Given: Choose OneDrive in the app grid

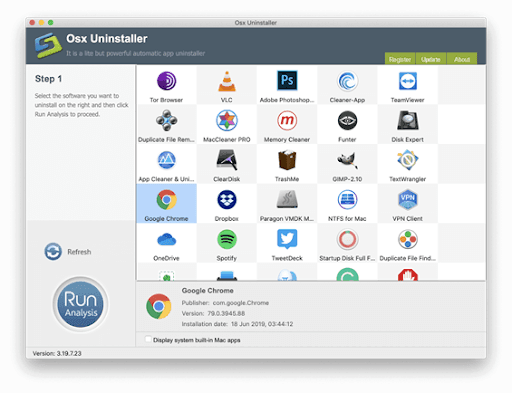Looking at the screenshot, I should click(166, 240).
